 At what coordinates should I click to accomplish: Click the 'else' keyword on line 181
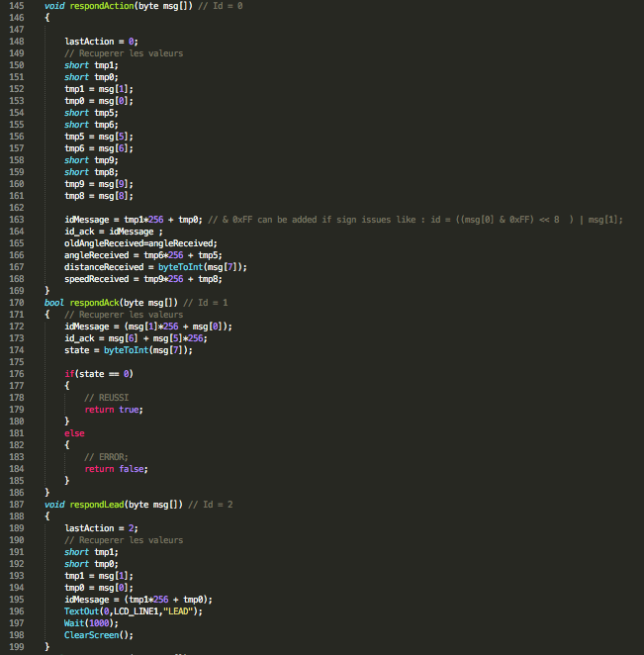[x=74, y=433]
